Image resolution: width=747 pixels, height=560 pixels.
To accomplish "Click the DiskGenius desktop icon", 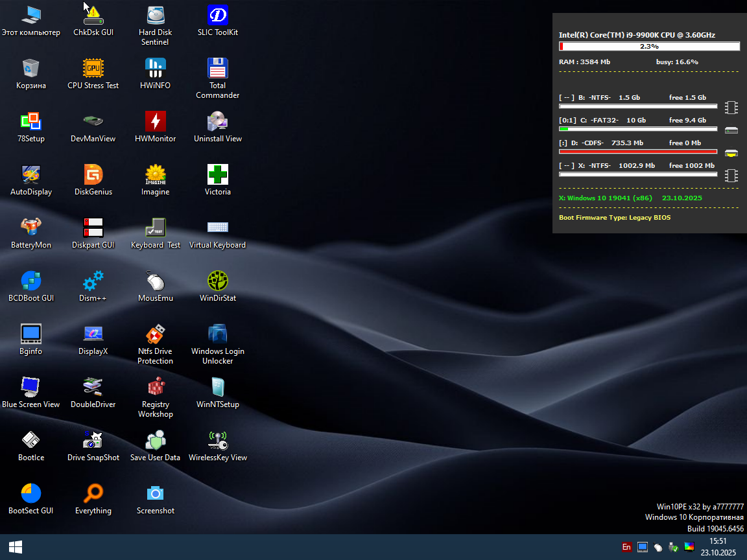I will pyautogui.click(x=93, y=174).
